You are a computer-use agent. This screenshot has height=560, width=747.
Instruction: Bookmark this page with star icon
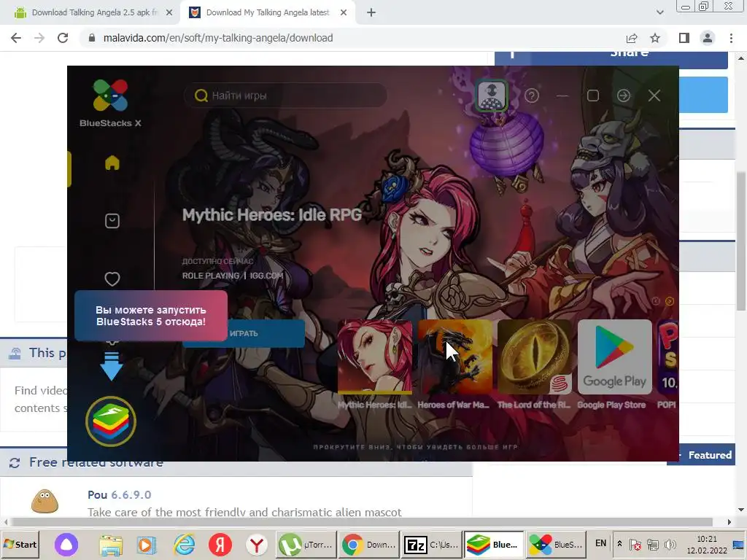[x=655, y=38]
